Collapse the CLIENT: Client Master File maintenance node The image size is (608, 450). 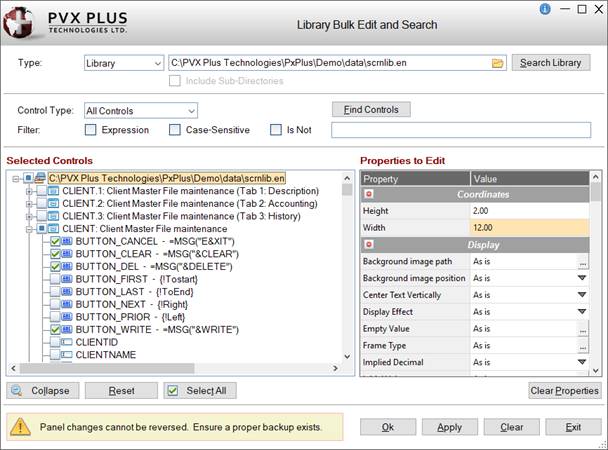click(29, 229)
